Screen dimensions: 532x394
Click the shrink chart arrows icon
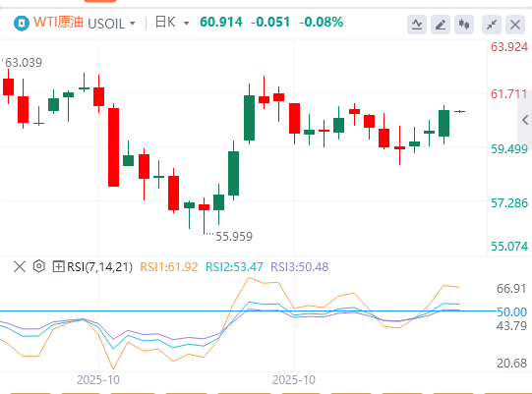492,25
